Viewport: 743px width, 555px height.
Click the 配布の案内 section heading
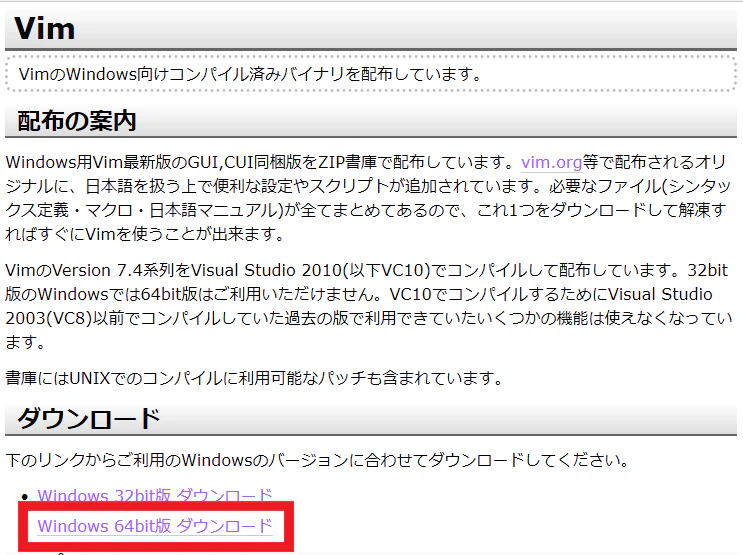click(77, 121)
